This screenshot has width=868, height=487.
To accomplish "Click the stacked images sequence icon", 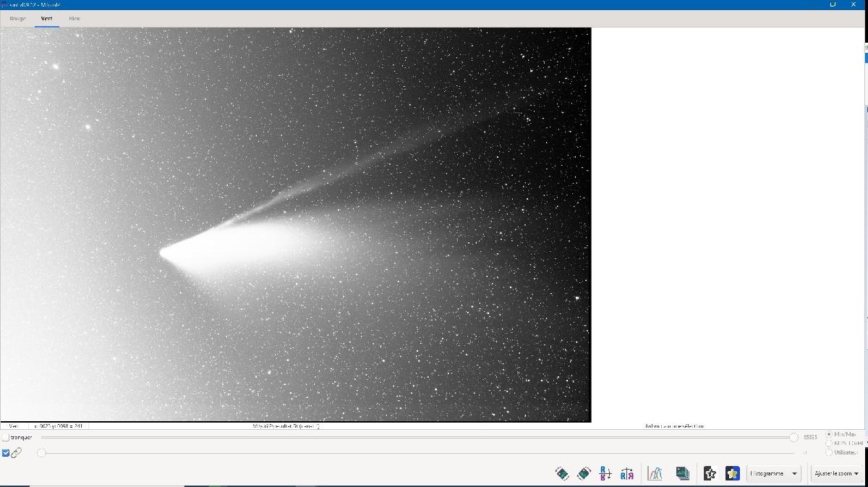I will (x=682, y=473).
